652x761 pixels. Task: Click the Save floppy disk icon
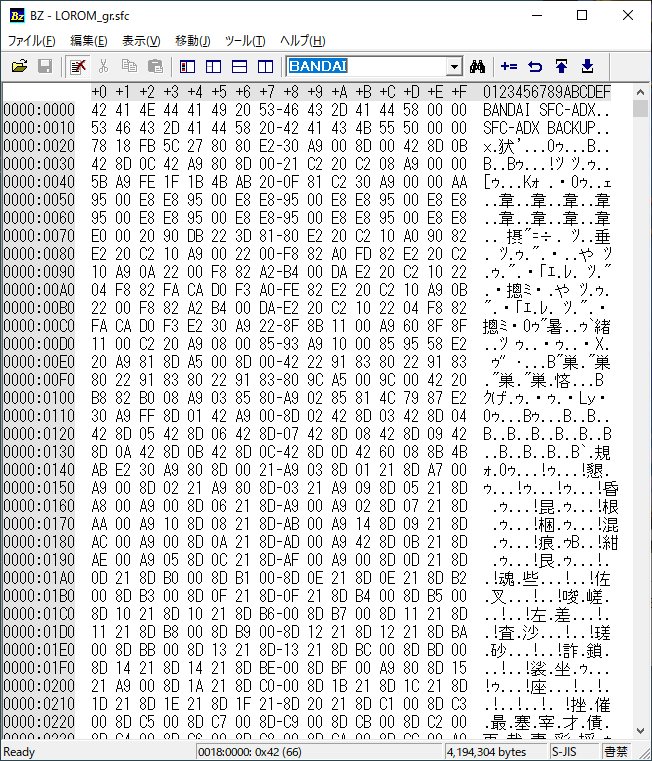[45, 66]
